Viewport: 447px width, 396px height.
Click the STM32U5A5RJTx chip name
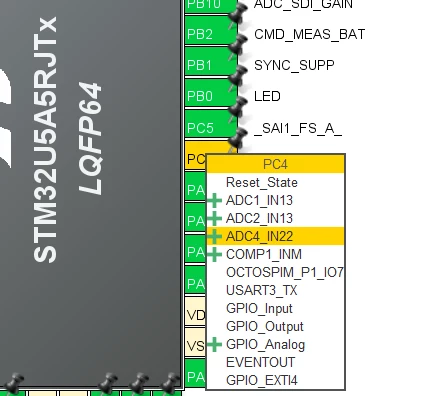(45, 140)
